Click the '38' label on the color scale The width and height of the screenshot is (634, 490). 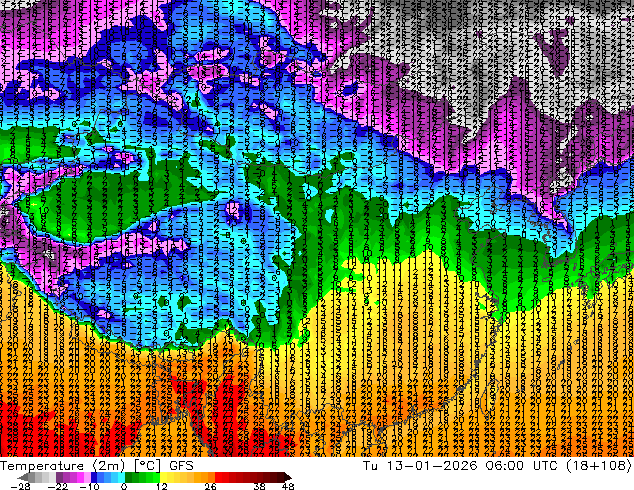260,486
